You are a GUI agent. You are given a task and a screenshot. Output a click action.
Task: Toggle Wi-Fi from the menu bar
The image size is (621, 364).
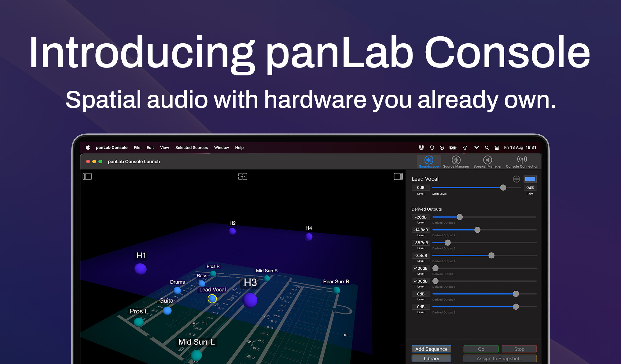click(476, 147)
